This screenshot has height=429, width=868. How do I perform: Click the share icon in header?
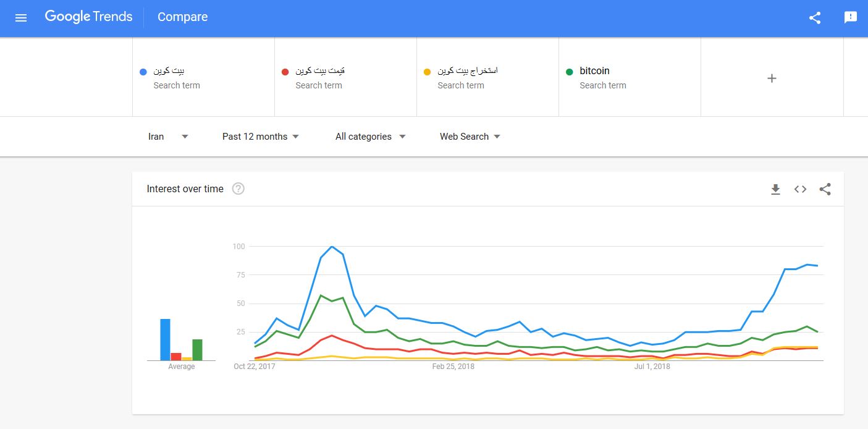click(x=815, y=17)
